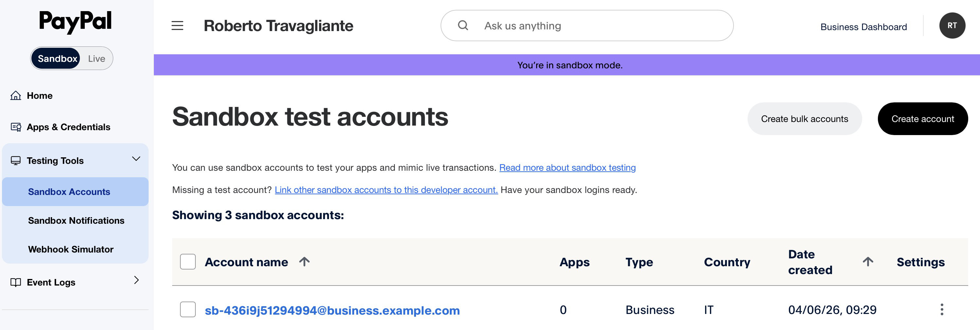Click the Settings column header

coord(920,262)
